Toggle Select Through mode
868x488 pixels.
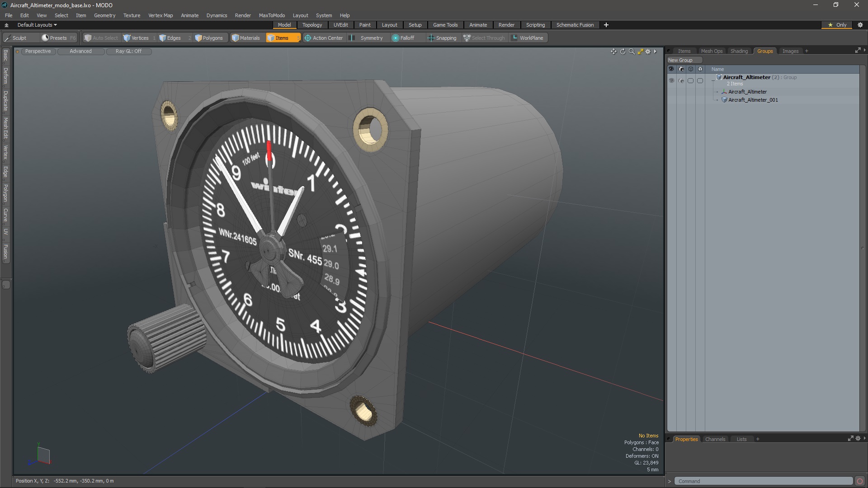tap(484, 38)
